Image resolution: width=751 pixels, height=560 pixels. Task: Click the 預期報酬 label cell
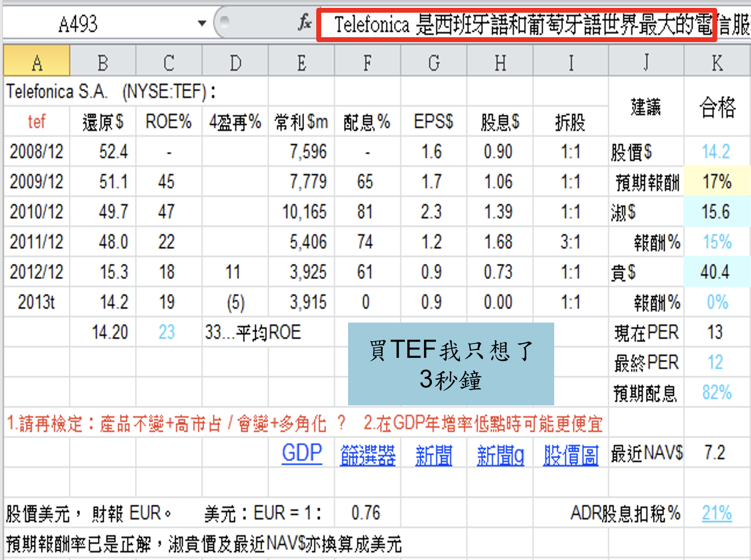(x=646, y=182)
